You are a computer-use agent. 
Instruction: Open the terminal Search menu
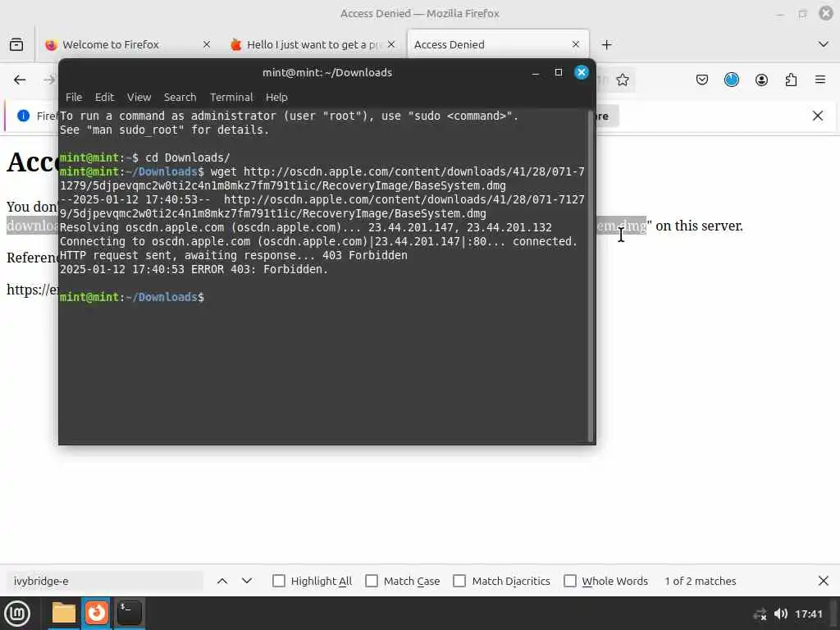click(x=180, y=97)
